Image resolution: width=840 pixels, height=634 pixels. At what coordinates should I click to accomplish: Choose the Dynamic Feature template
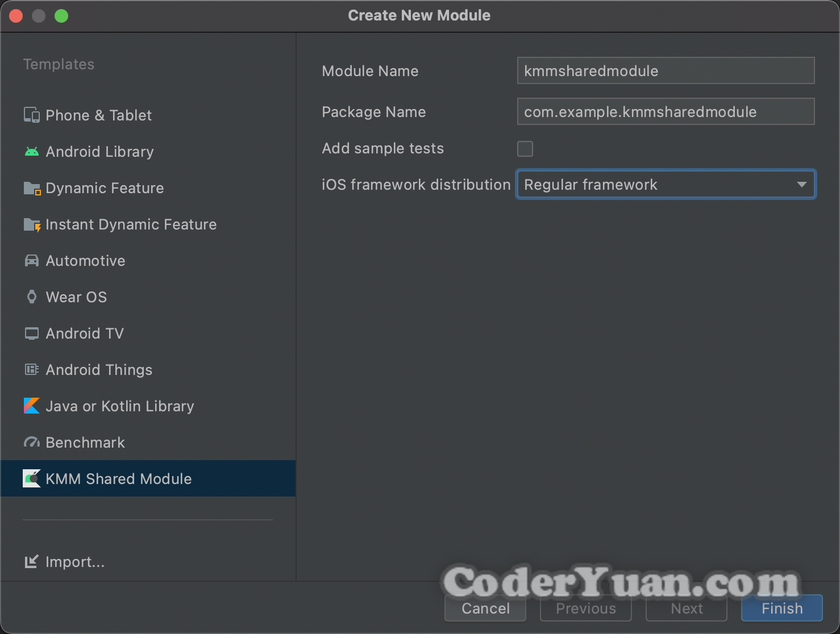click(148, 188)
